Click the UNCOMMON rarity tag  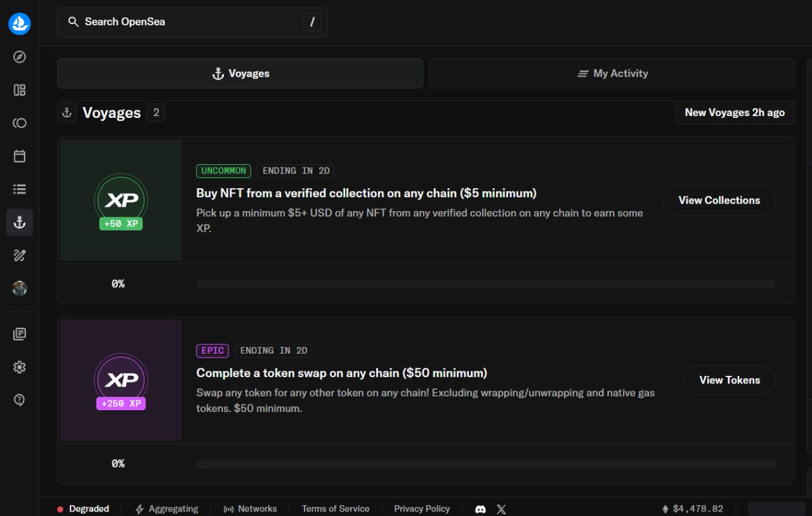tap(223, 171)
